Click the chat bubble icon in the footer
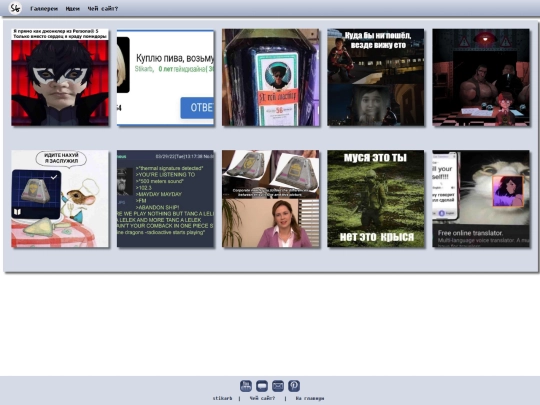540x405 pixels. pyautogui.click(x=262, y=386)
